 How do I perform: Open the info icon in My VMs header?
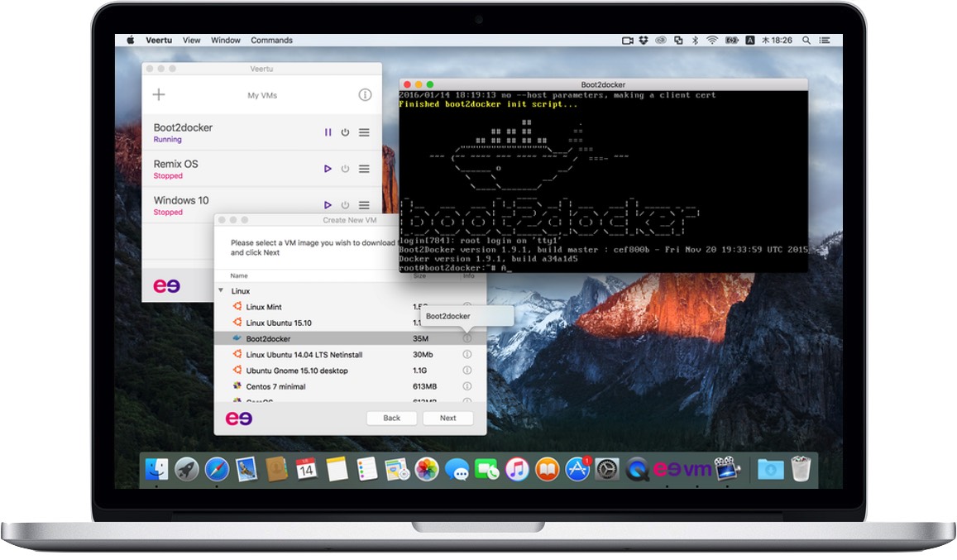click(365, 94)
